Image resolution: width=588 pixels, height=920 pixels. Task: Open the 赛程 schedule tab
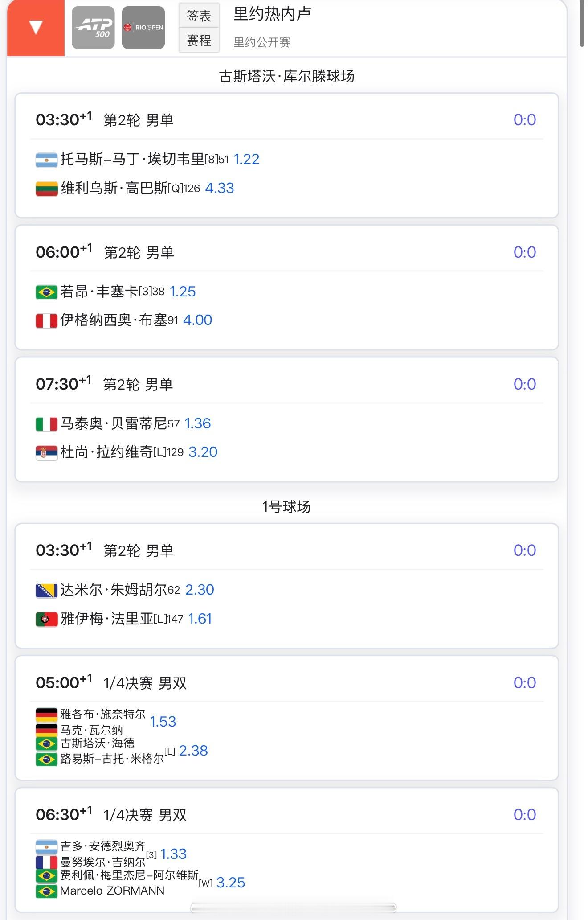199,41
